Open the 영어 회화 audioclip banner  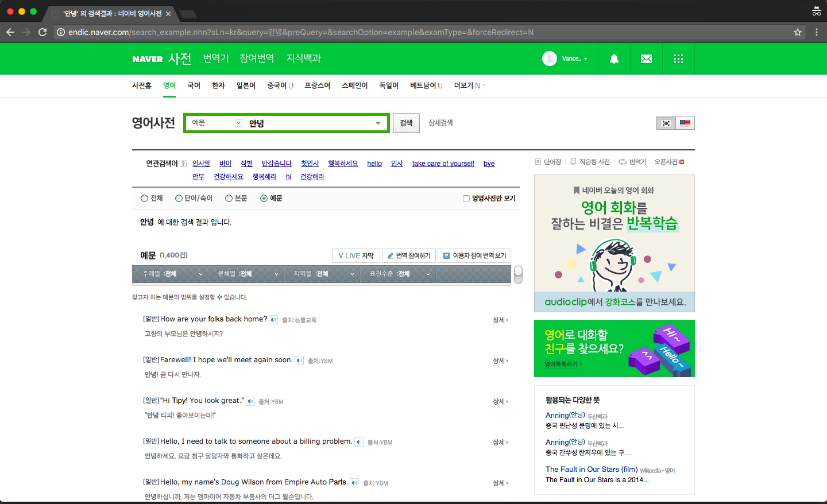pyautogui.click(x=615, y=243)
